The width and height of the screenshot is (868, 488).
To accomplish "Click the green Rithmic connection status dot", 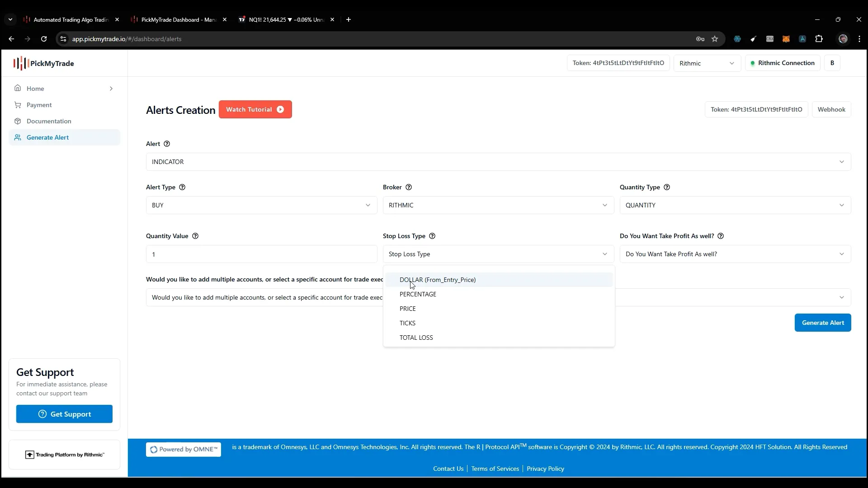I will pyautogui.click(x=753, y=63).
